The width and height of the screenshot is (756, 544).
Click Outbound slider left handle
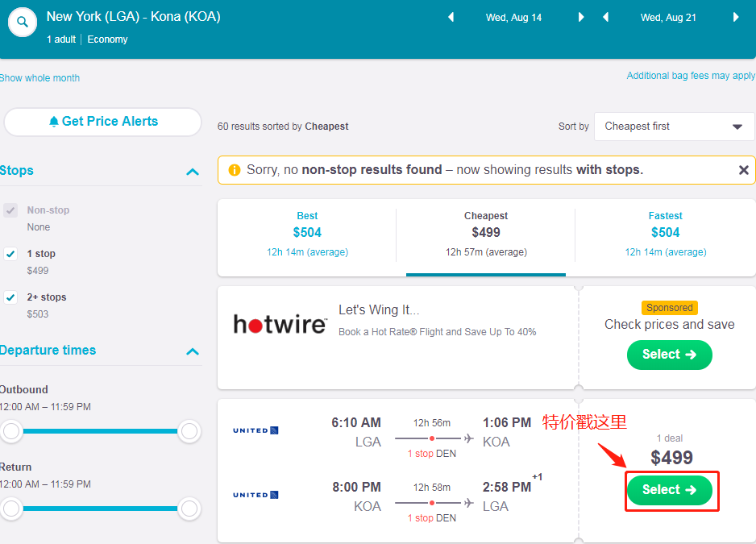(11, 430)
